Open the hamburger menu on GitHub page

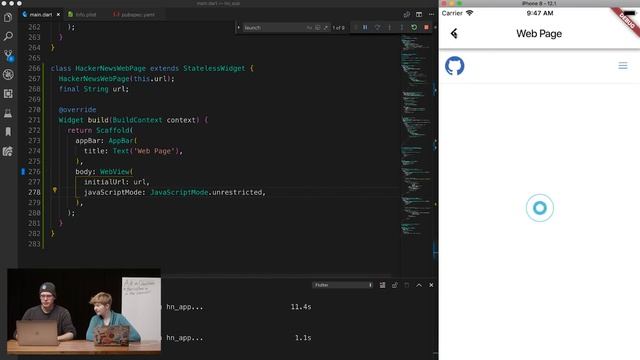point(623,66)
